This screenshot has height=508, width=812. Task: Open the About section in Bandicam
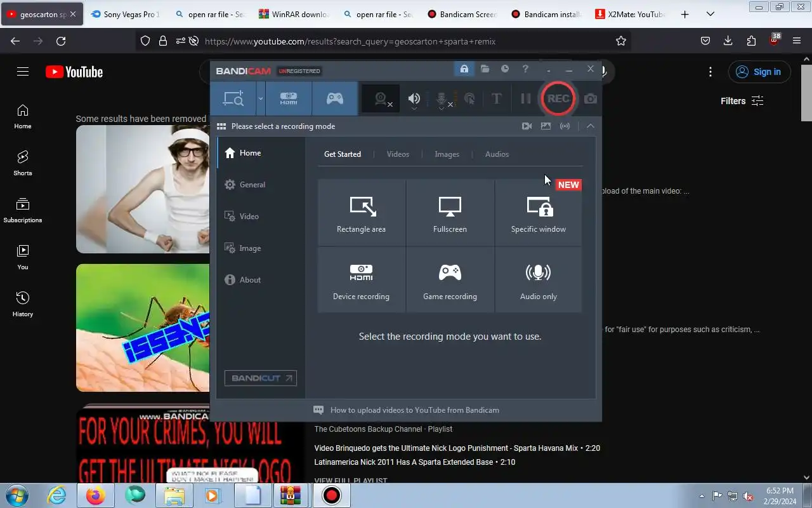pyautogui.click(x=261, y=280)
